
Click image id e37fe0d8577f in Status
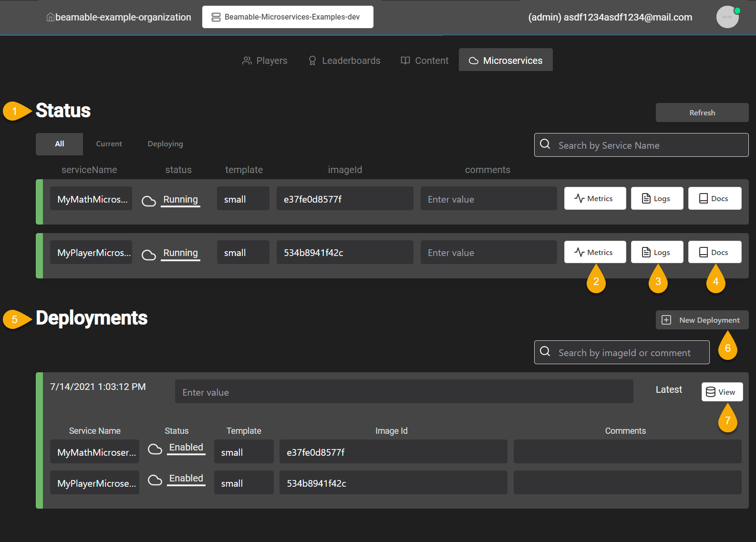coord(345,198)
